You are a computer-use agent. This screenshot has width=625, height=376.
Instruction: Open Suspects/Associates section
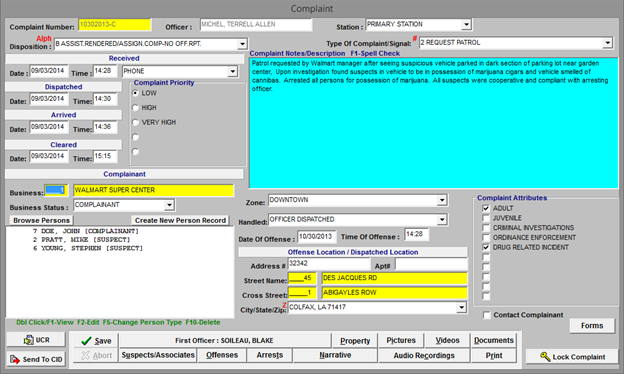click(x=158, y=355)
